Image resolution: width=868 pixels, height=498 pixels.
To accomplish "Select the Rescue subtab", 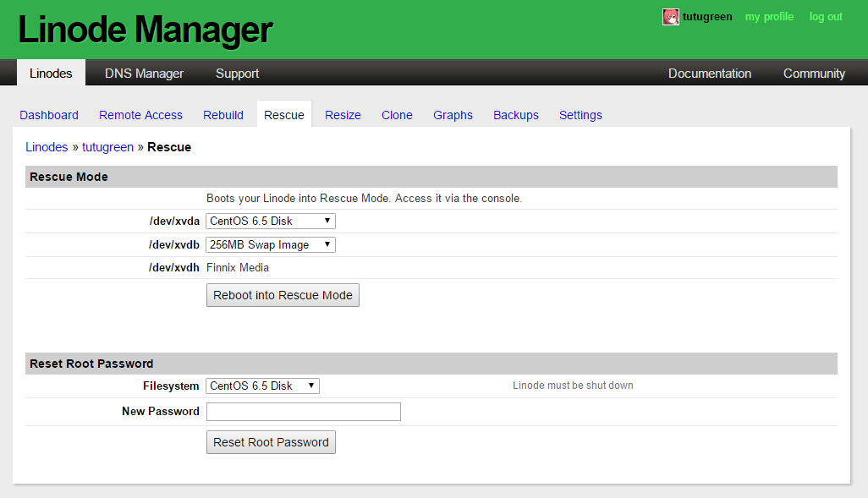I will [284, 114].
